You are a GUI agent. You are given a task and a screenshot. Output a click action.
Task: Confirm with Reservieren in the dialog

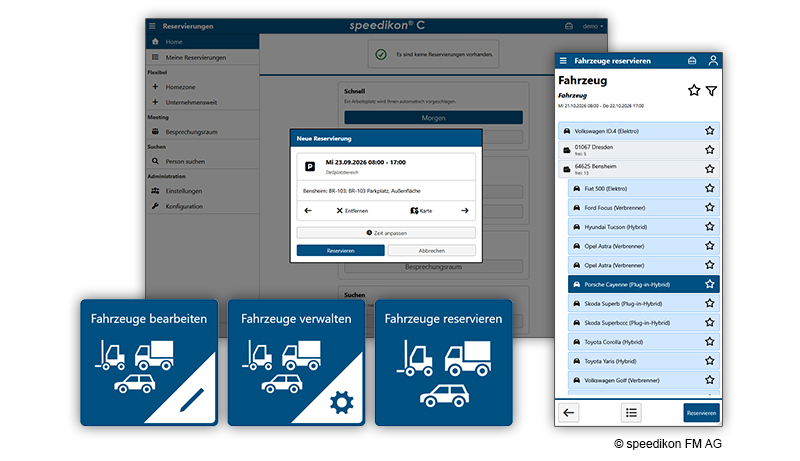pyautogui.click(x=340, y=250)
